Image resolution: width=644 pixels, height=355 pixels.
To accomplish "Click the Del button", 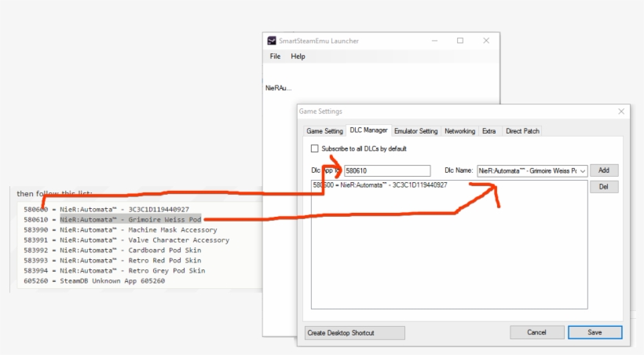I will coord(604,187).
